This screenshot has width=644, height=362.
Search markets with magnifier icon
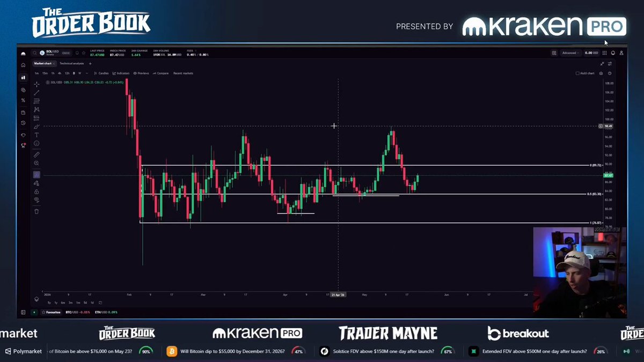pos(34,53)
